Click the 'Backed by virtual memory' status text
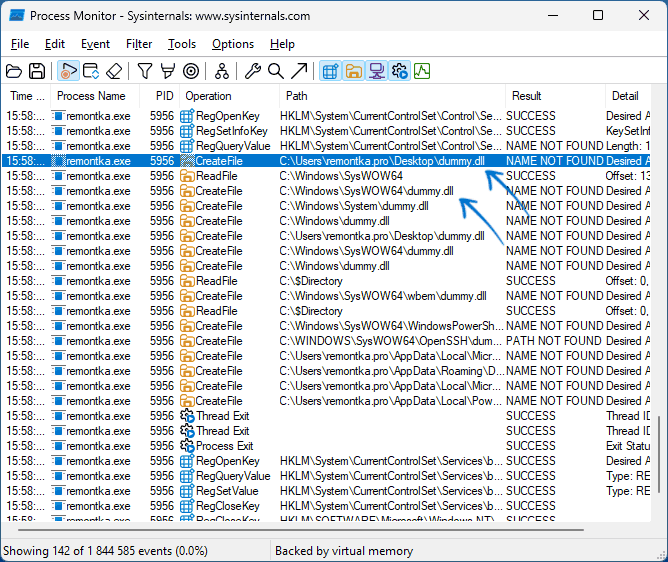 (x=344, y=551)
